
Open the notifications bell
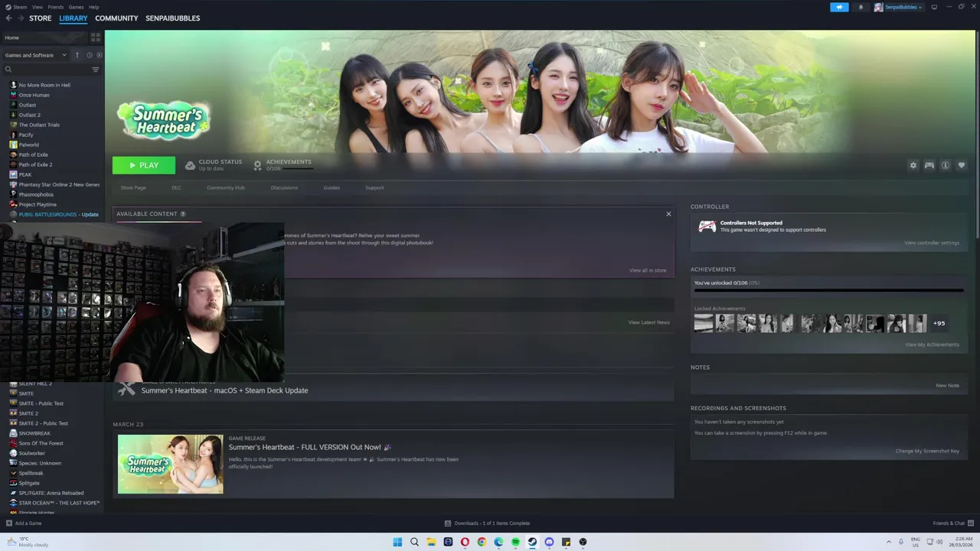[x=861, y=7]
